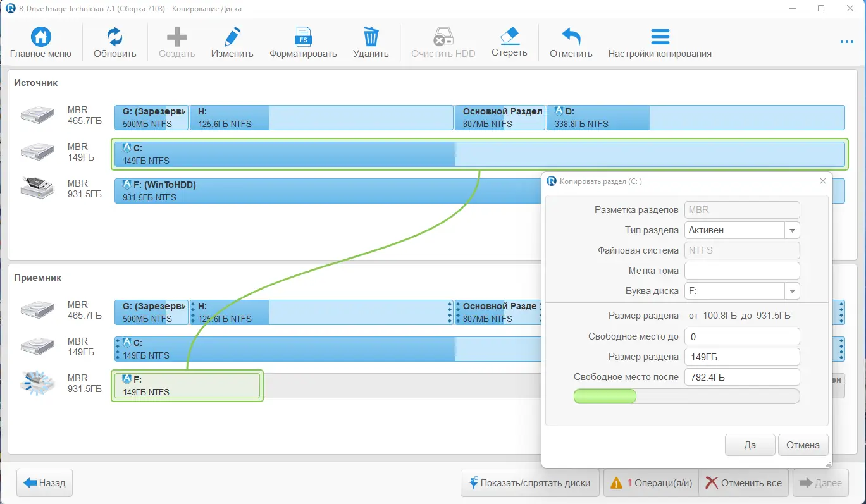This screenshot has height=504, width=866.
Task: Select source partition D: 338.8ГБ NTFS
Action: click(x=695, y=118)
